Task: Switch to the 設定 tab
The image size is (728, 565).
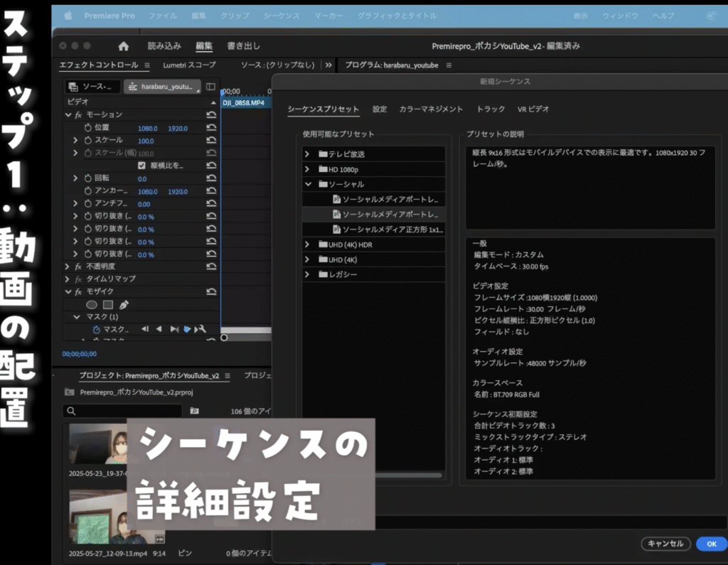Action: click(x=380, y=109)
